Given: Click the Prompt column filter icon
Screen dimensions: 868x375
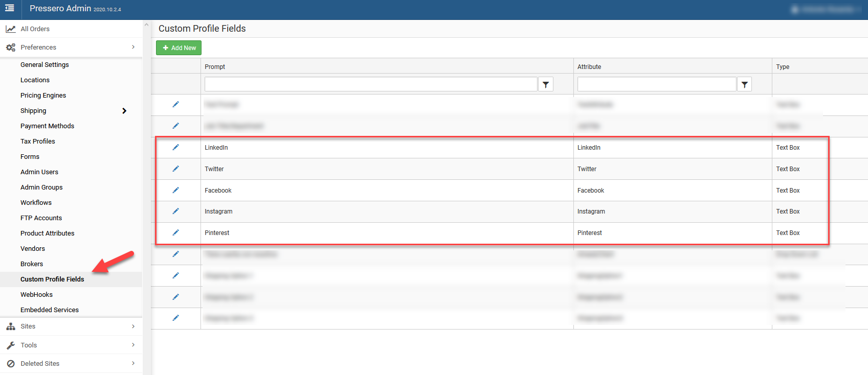Looking at the screenshot, I should point(546,85).
